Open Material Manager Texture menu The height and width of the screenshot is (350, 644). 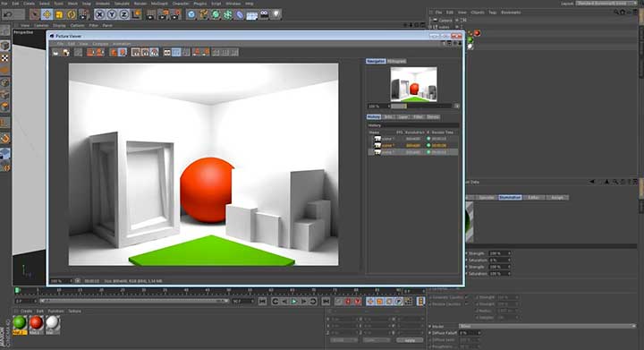click(74, 311)
